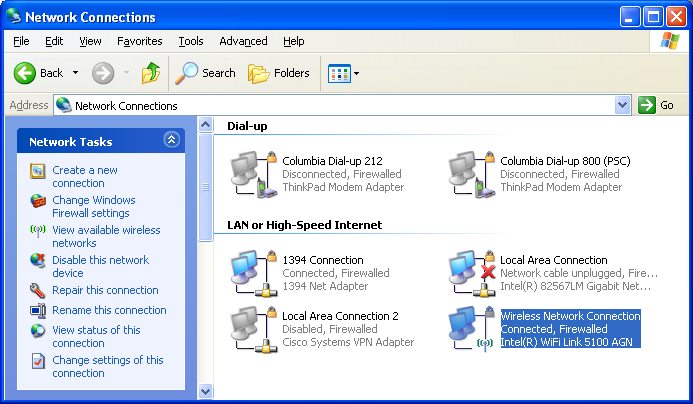Select the Wireless Network Connection icon
The height and width of the screenshot is (404, 693).
(x=472, y=329)
